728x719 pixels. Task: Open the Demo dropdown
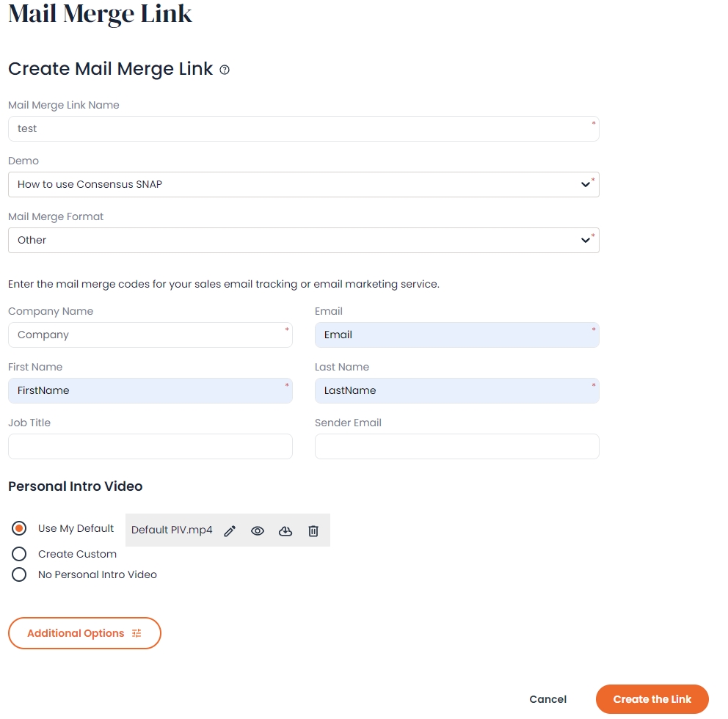point(303,184)
